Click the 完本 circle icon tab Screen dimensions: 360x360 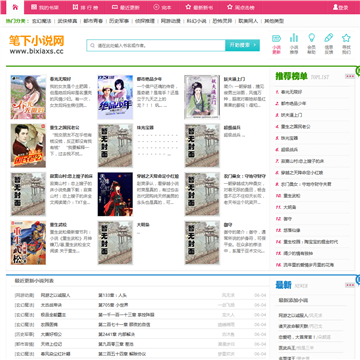click(162, 7)
